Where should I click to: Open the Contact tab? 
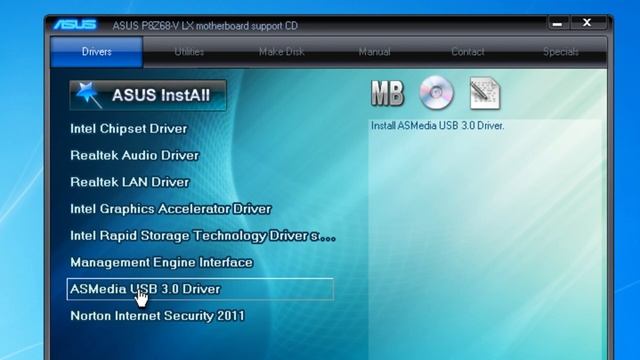(468, 52)
